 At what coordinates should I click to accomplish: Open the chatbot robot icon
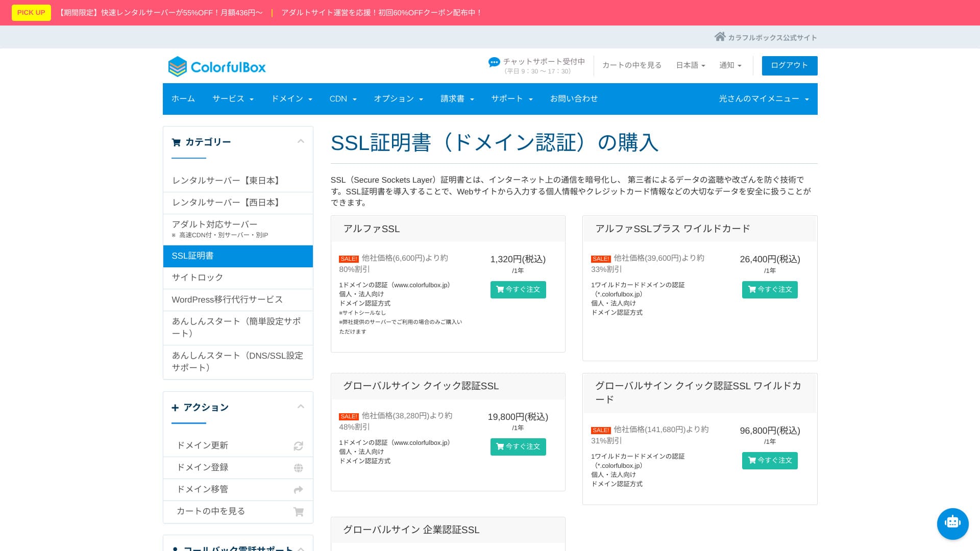[x=952, y=523]
